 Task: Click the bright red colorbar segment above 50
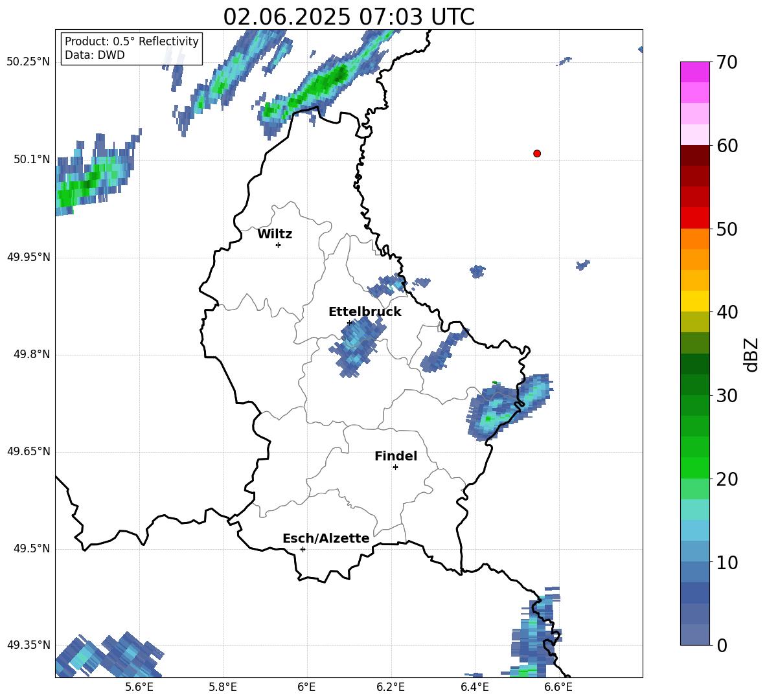click(x=694, y=218)
